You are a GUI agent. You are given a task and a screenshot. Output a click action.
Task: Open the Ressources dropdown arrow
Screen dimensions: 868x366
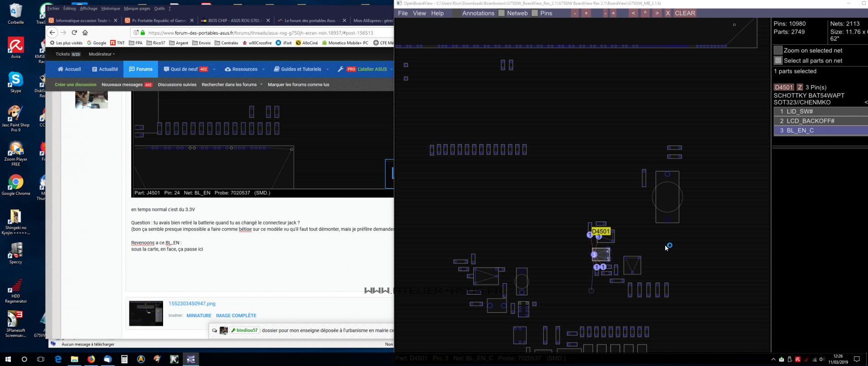(264, 69)
